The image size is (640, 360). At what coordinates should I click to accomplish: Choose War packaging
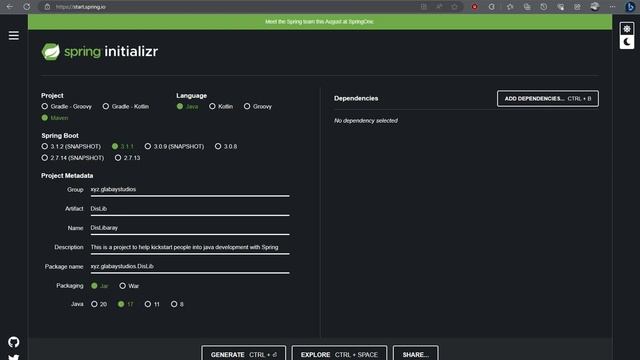[129, 286]
